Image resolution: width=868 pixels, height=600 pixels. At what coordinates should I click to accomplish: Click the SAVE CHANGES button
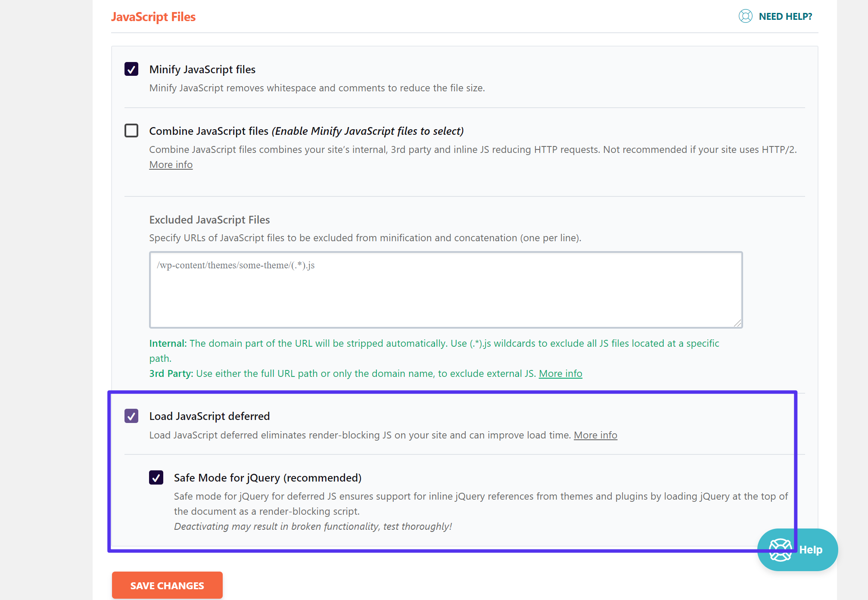point(167,585)
